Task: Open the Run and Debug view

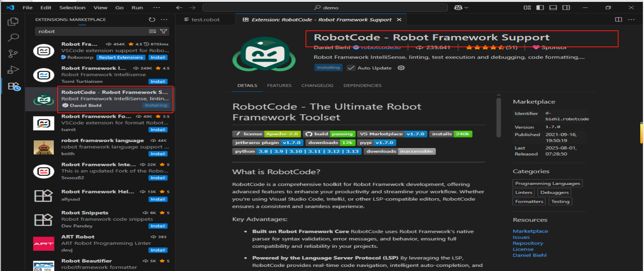Action: (13, 70)
